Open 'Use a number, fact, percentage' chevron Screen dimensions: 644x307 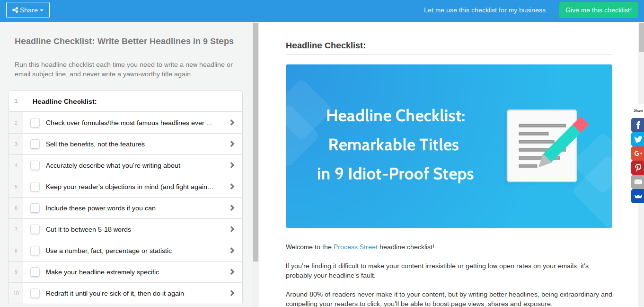pyautogui.click(x=232, y=251)
